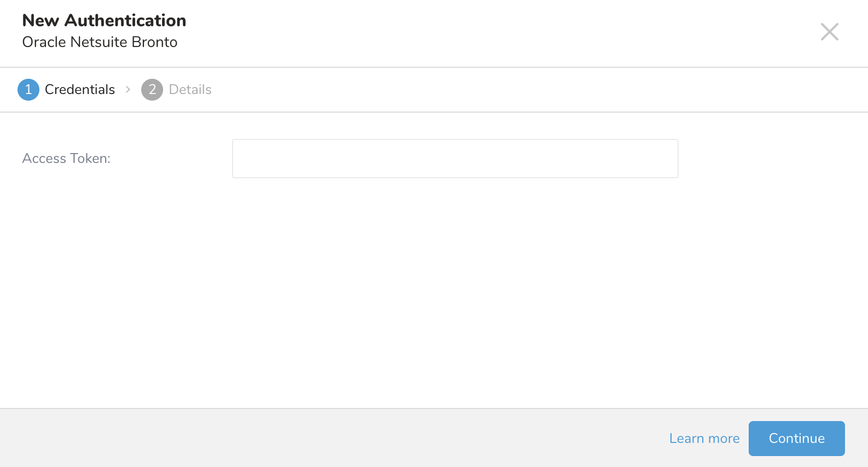Open the Learn more link
Screen dimensions: 868x467
click(704, 439)
